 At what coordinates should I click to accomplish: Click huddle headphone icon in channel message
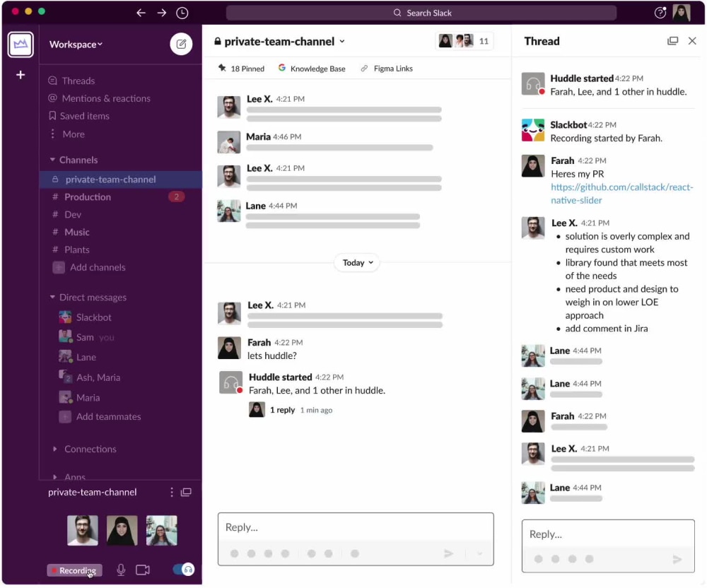click(x=231, y=383)
